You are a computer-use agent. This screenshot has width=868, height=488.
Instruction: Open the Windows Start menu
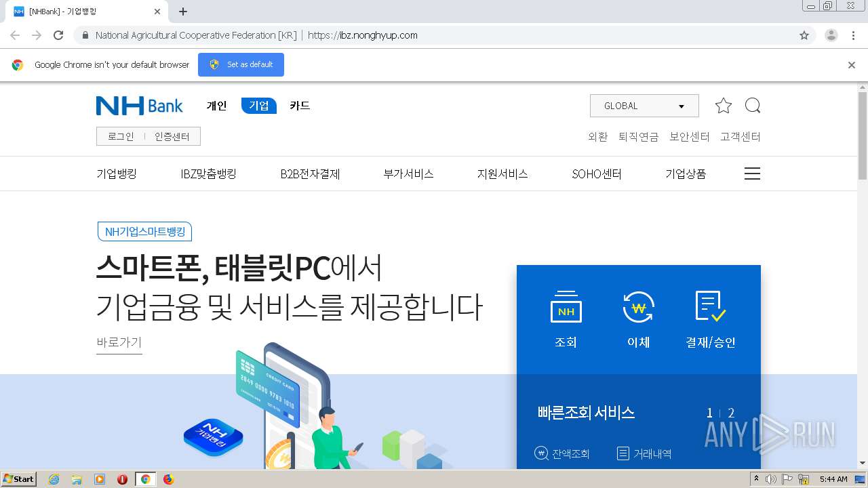[19, 479]
